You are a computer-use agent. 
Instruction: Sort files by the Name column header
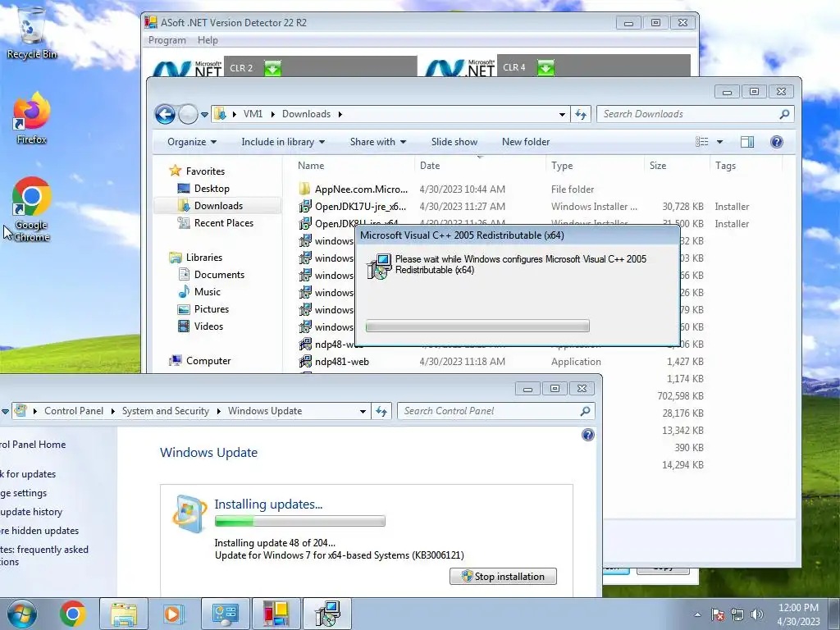[354, 166]
